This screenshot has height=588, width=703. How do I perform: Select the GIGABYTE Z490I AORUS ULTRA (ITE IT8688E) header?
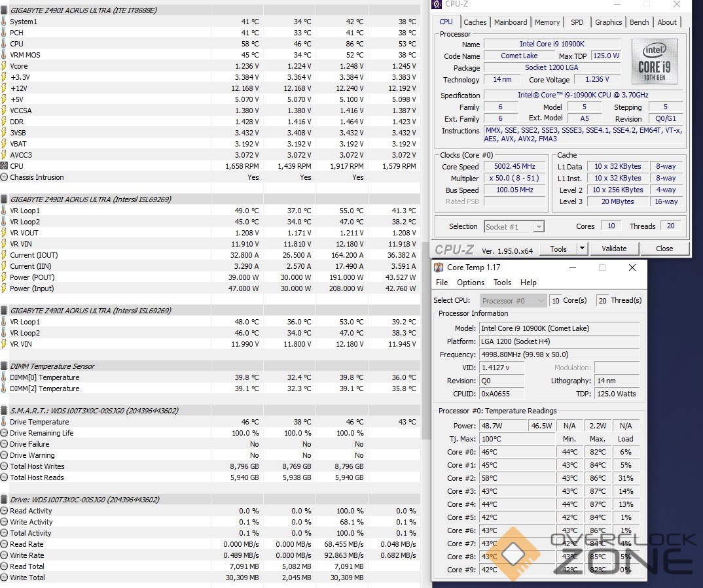(83, 10)
